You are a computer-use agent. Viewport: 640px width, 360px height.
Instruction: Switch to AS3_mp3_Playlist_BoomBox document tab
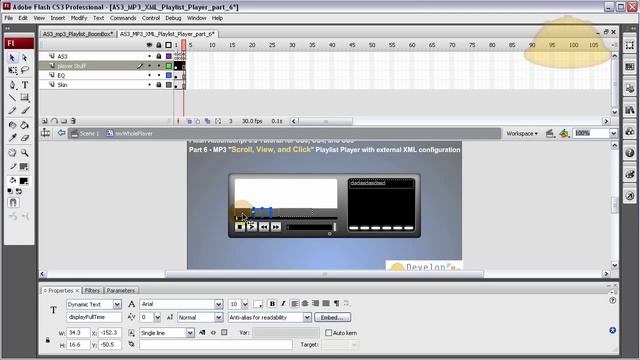point(78,34)
